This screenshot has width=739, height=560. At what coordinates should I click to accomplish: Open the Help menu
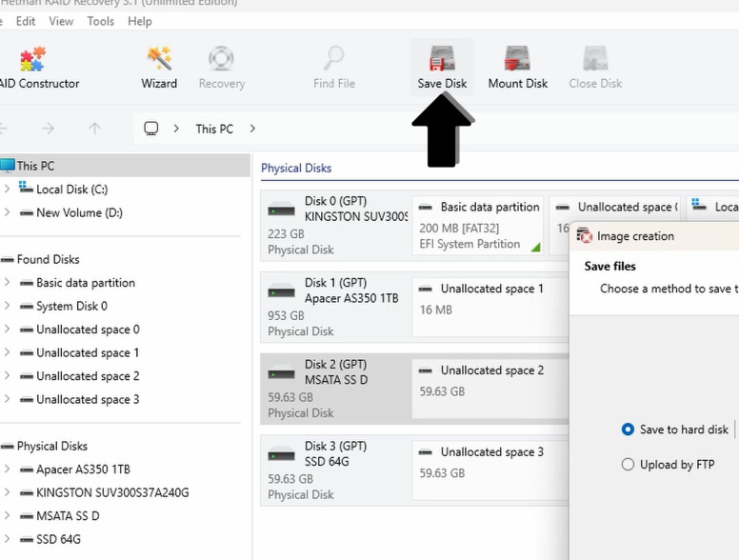click(140, 21)
